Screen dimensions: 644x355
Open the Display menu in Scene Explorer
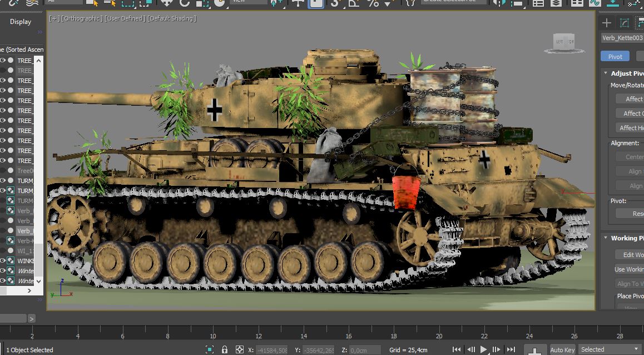coord(21,22)
